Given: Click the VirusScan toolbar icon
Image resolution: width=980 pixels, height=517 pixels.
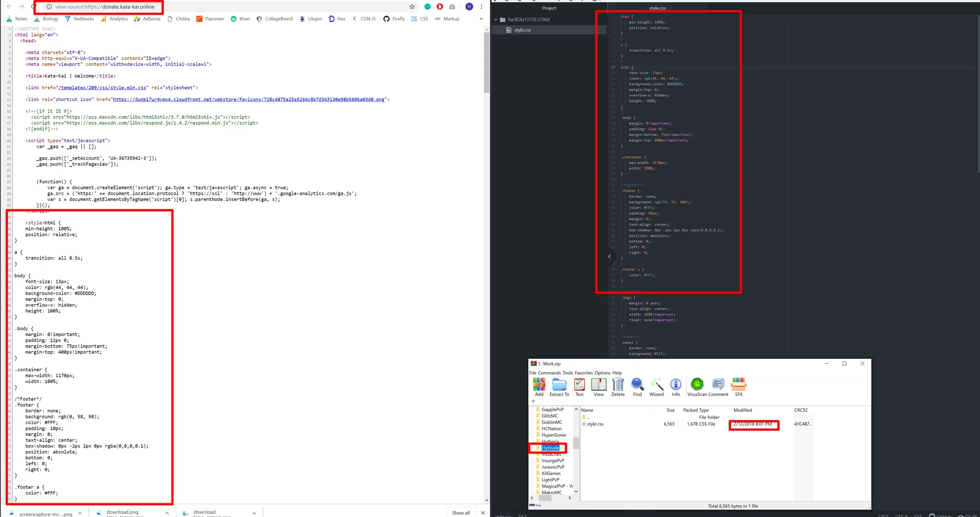Looking at the screenshot, I should point(697,385).
